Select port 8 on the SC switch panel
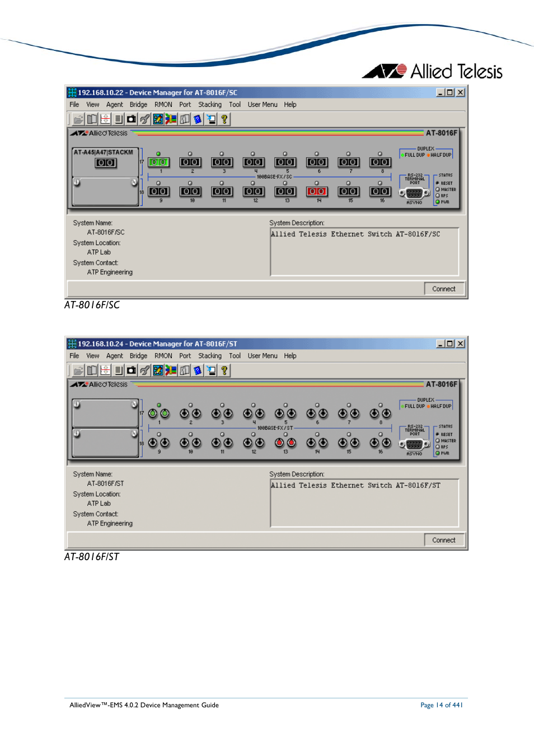 380,162
